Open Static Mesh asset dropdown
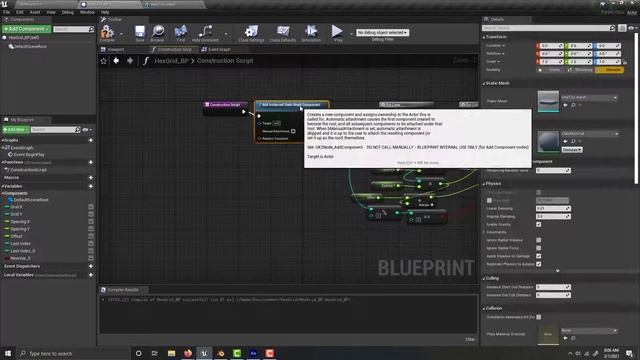The image size is (640, 360). point(589,98)
